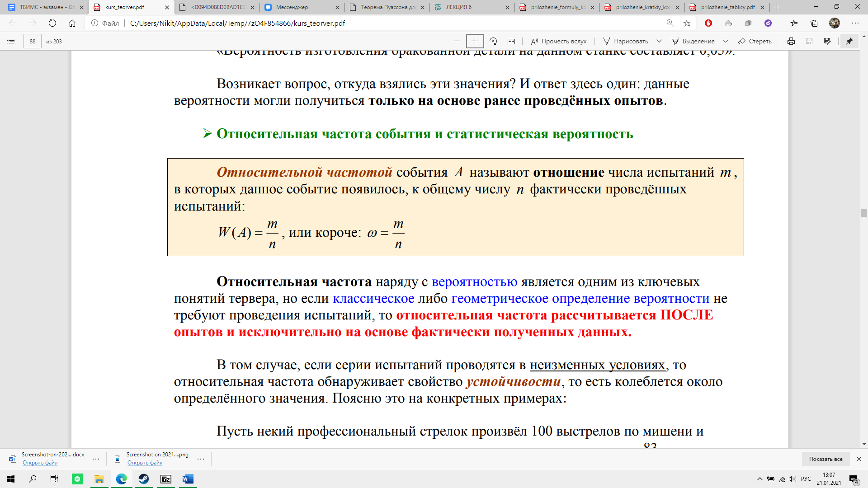Open the red Opera-style extension icon
The image size is (868, 488).
click(x=708, y=23)
